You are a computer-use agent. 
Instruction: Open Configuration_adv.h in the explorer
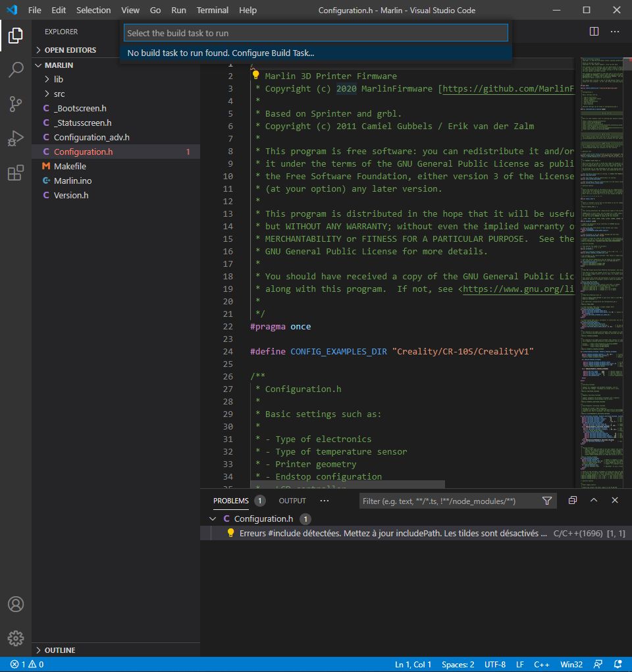pos(116,137)
